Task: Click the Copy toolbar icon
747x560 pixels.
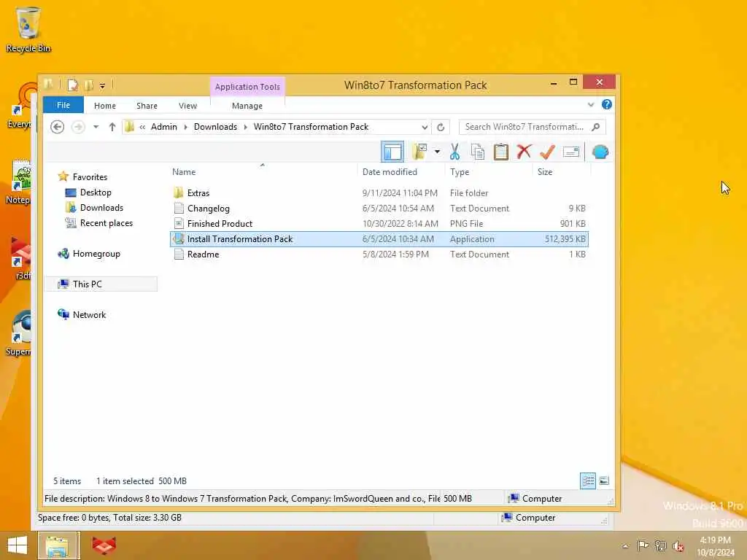Action: [x=477, y=152]
